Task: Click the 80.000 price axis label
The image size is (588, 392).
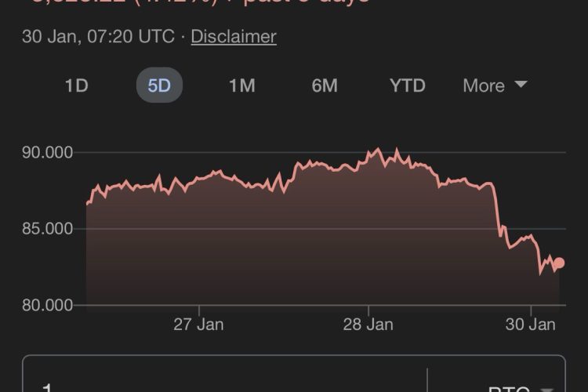Action: (x=48, y=305)
